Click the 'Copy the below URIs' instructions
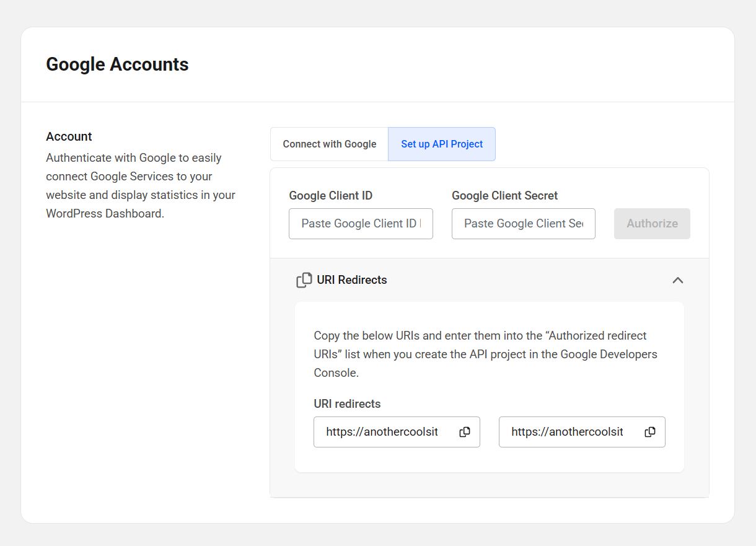 (x=486, y=354)
